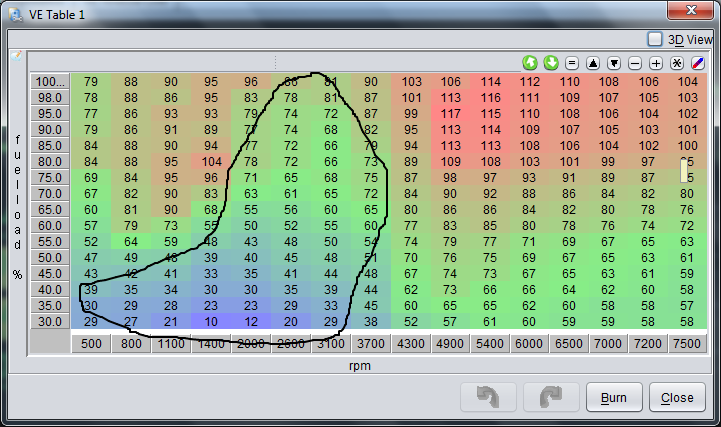Screen dimensions: 721x427
Task: Select the 4900 rpm column header
Action: pyautogui.click(x=450, y=343)
